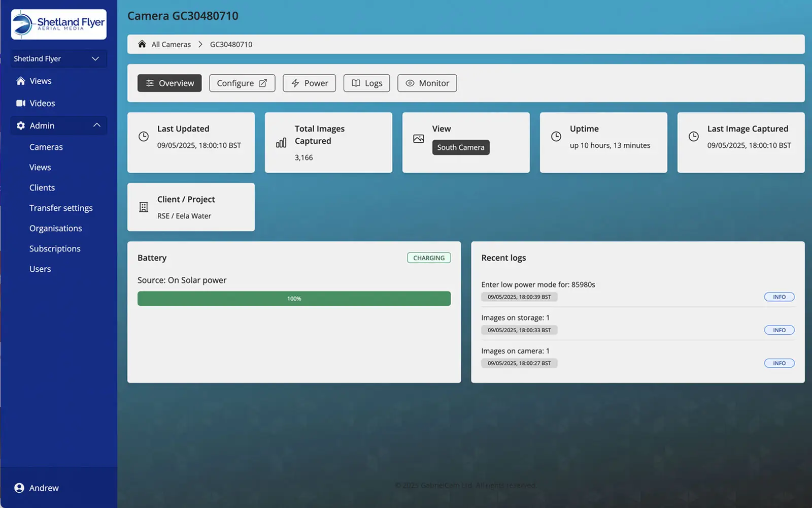Collapse the Admin sidebar section

click(96, 125)
